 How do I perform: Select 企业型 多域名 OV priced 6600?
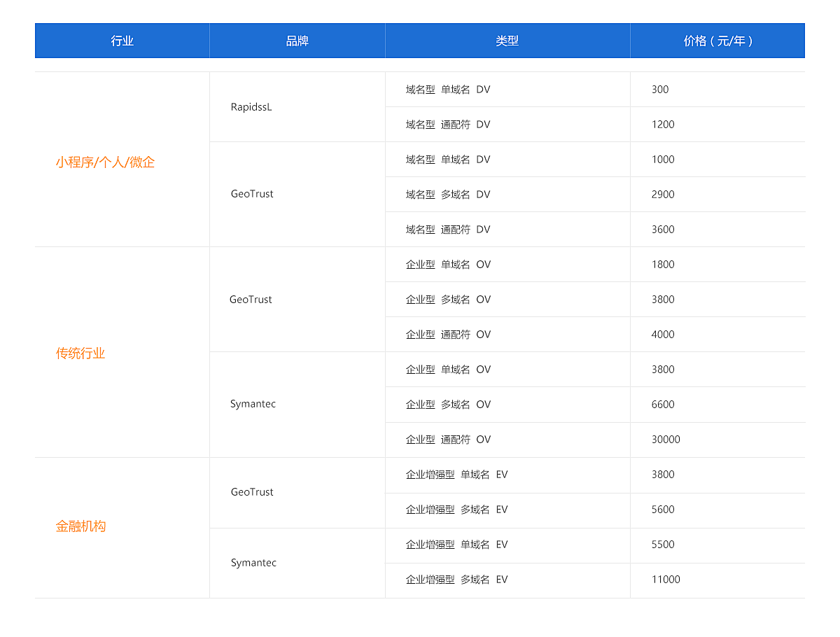point(448,405)
